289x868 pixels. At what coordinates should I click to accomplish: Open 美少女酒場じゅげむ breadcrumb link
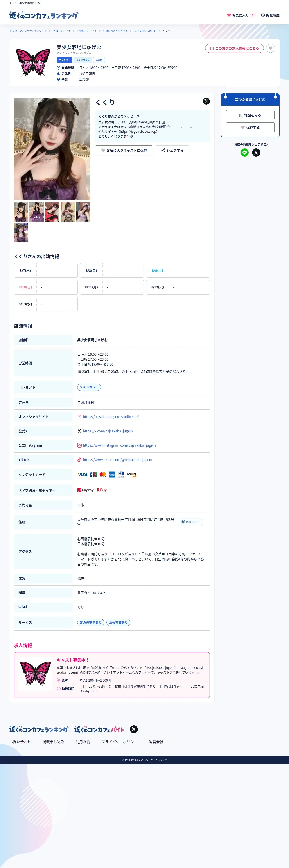click(145, 31)
